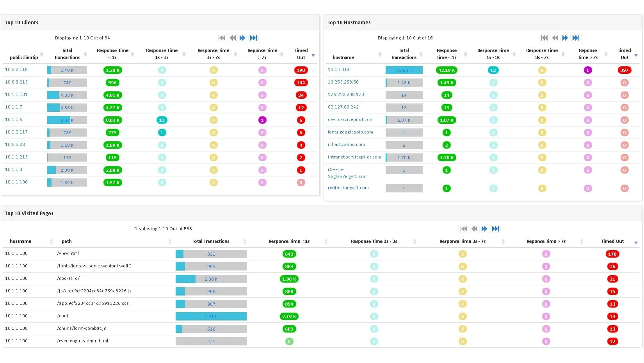Sort visited pages by Timed Out arrow
644x363 pixels.
coord(636,243)
